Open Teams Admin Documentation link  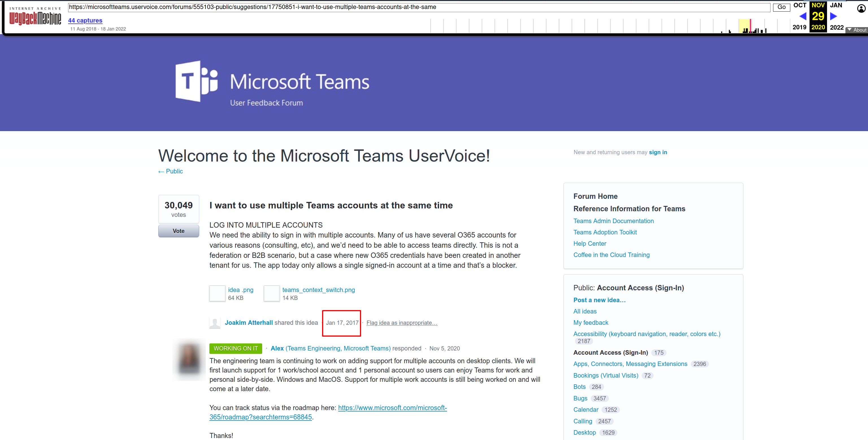[x=613, y=221]
